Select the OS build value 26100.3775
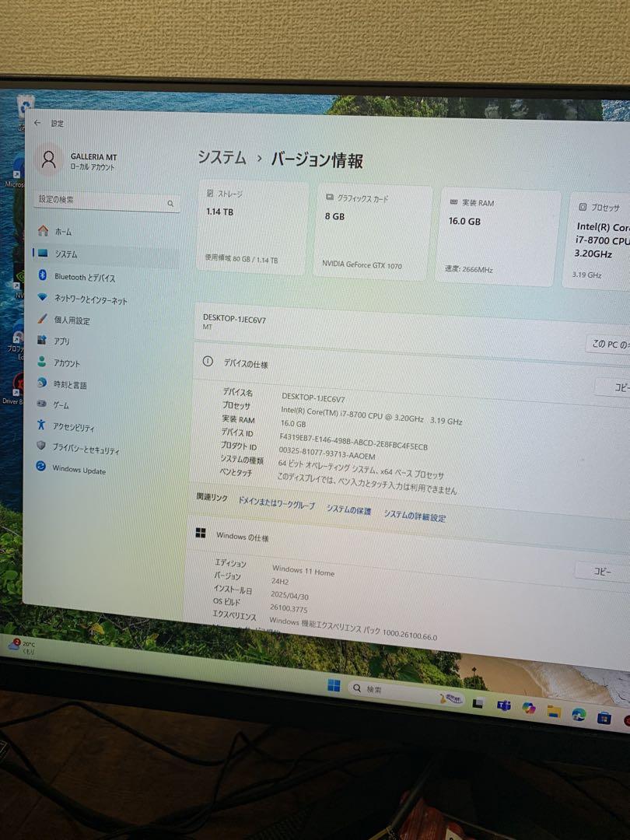This screenshot has width=630, height=840. 289,608
